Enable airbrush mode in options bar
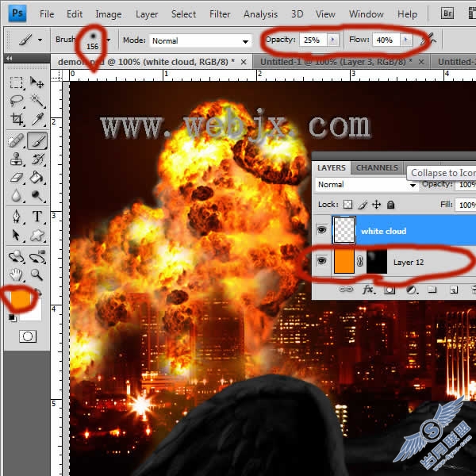This screenshot has width=476, height=476. [x=428, y=40]
